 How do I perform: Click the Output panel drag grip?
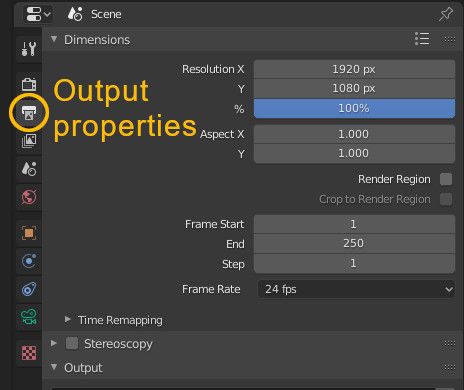(449, 368)
